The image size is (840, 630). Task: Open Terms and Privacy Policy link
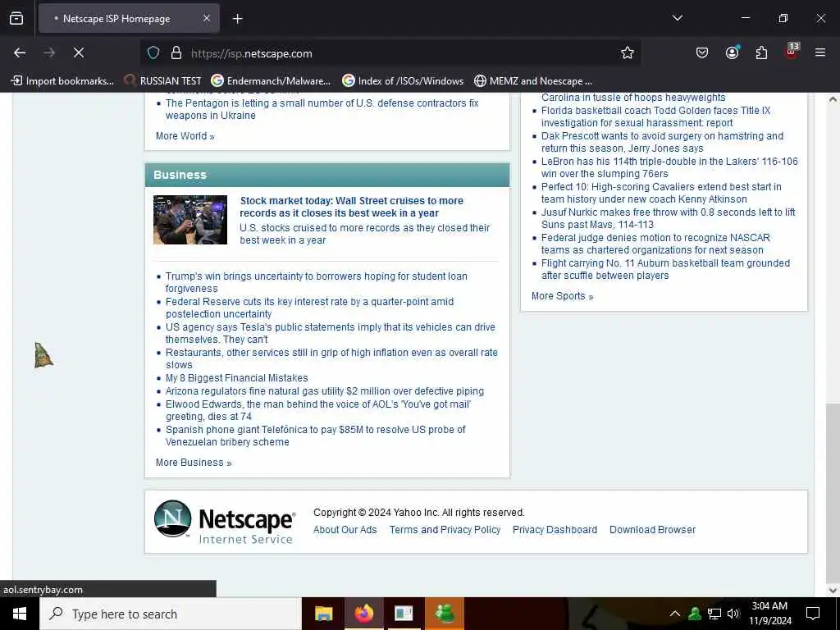point(445,529)
